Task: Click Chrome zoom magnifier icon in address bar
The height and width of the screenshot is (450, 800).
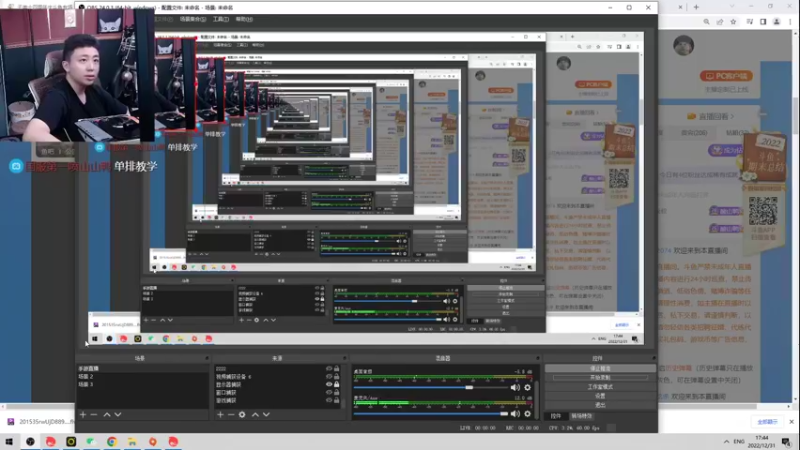Action: point(706,22)
